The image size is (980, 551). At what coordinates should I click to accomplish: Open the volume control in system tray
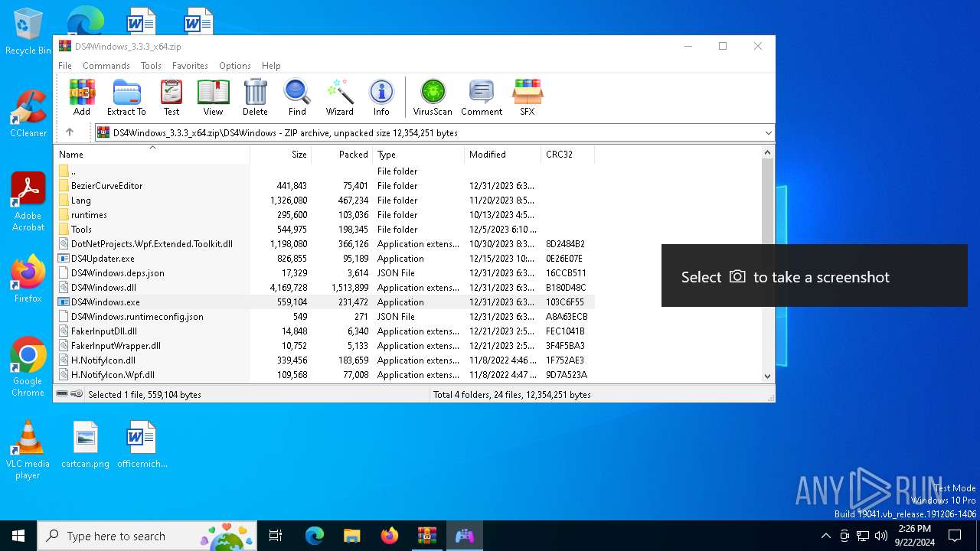pyautogui.click(x=881, y=536)
